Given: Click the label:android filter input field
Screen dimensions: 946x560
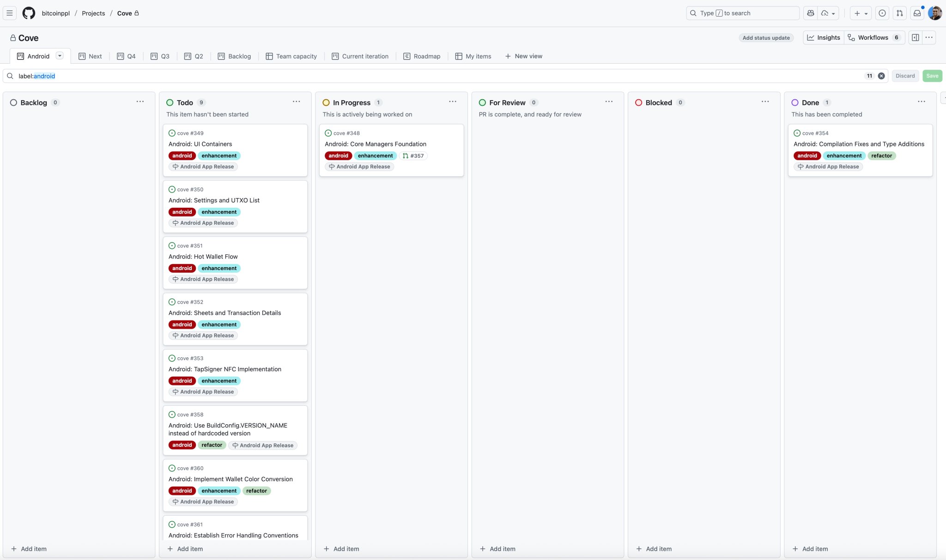Looking at the screenshot, I should 416,76.
